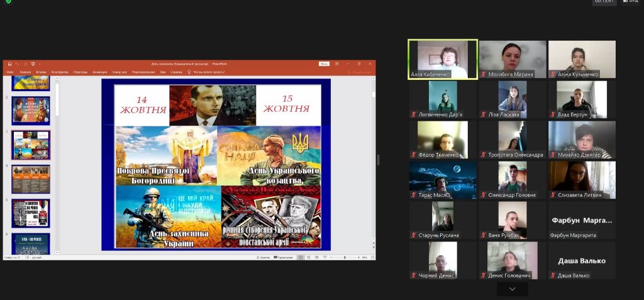
Task: Select Логвиненко Дар'я video tile
Action: [443, 99]
